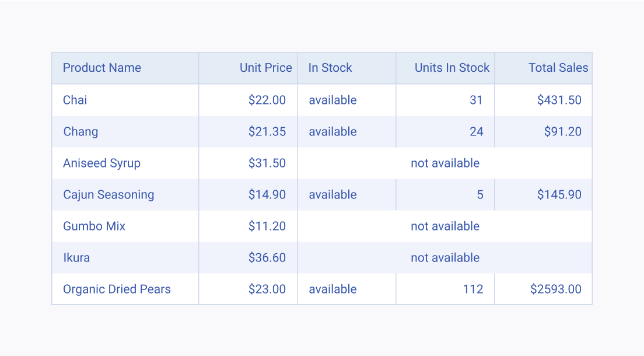644x356 pixels.
Task: Select the $2593.00 total sales cell
Action: tap(544, 289)
